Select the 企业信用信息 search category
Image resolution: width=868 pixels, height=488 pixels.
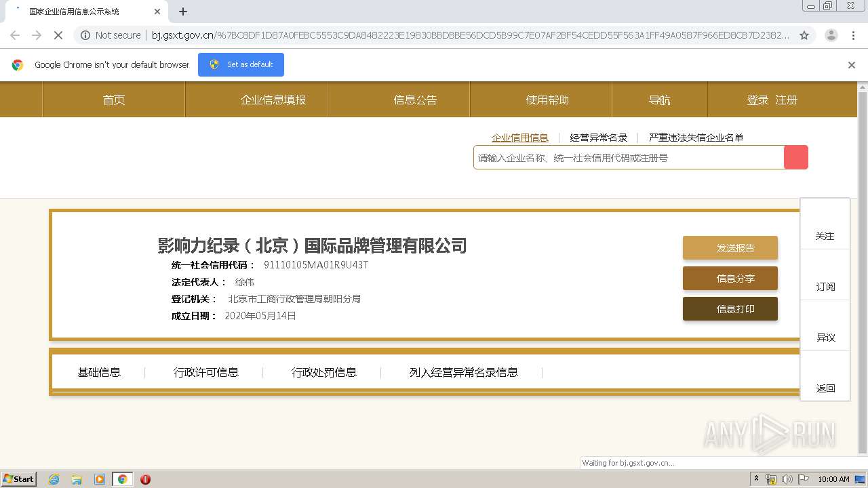[520, 138]
